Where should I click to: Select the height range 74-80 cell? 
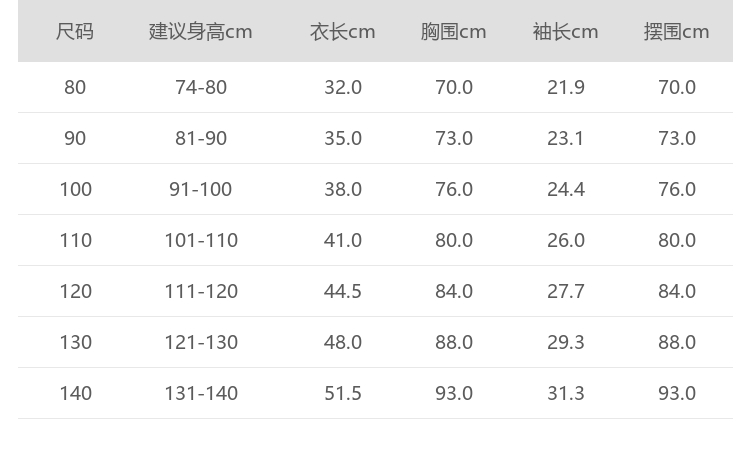point(201,87)
